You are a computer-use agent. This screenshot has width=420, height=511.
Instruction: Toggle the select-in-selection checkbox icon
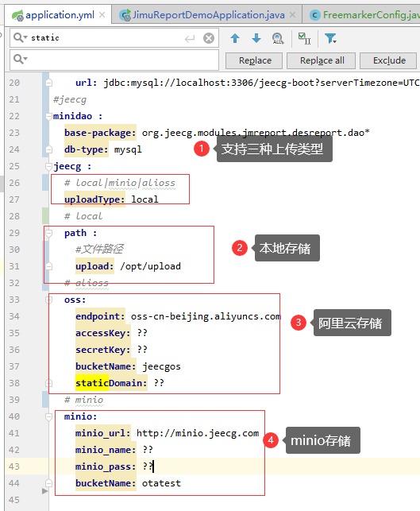pos(304,38)
